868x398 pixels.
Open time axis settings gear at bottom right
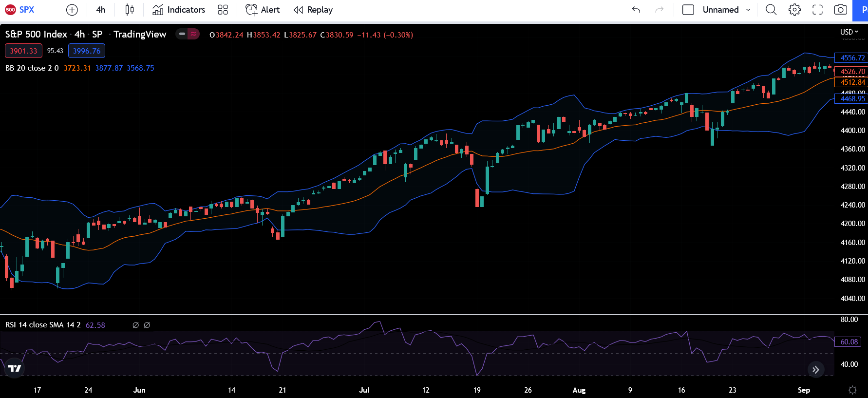click(x=852, y=390)
